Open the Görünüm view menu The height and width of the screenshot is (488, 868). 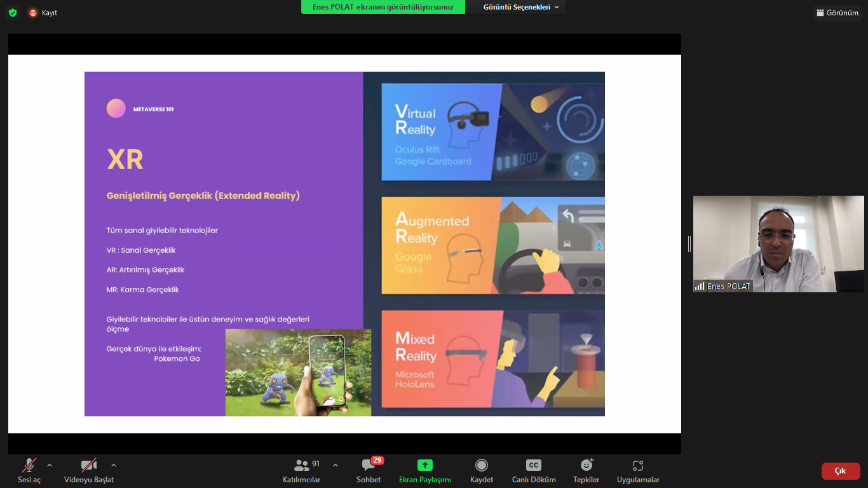(837, 13)
